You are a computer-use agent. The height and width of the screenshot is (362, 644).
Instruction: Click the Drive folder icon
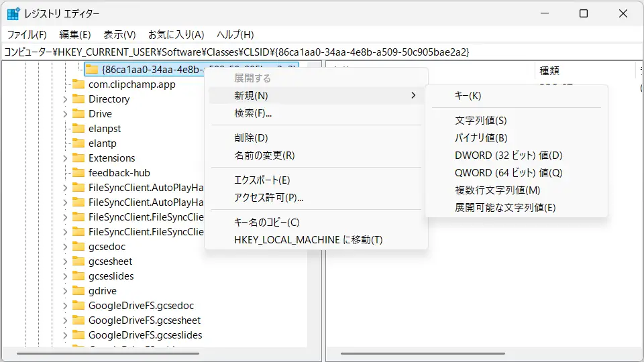click(78, 114)
